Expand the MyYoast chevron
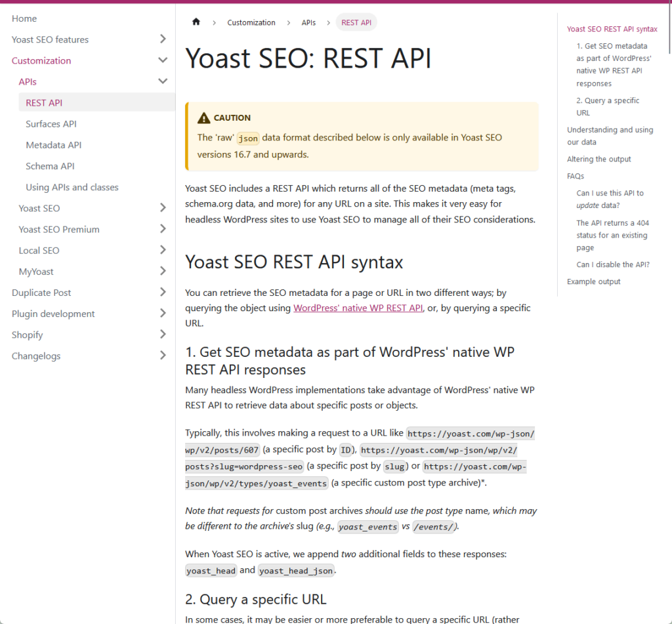 coord(163,271)
